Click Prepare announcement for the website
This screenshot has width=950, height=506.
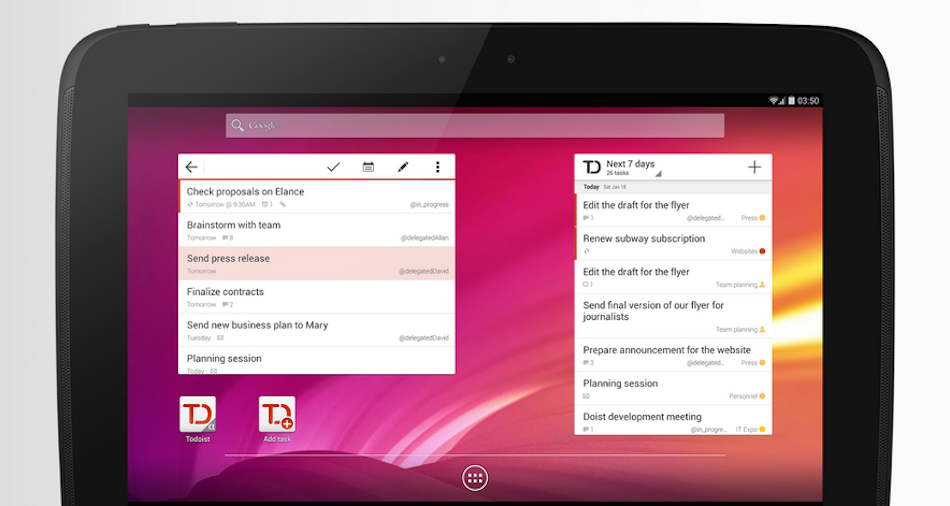(x=673, y=355)
